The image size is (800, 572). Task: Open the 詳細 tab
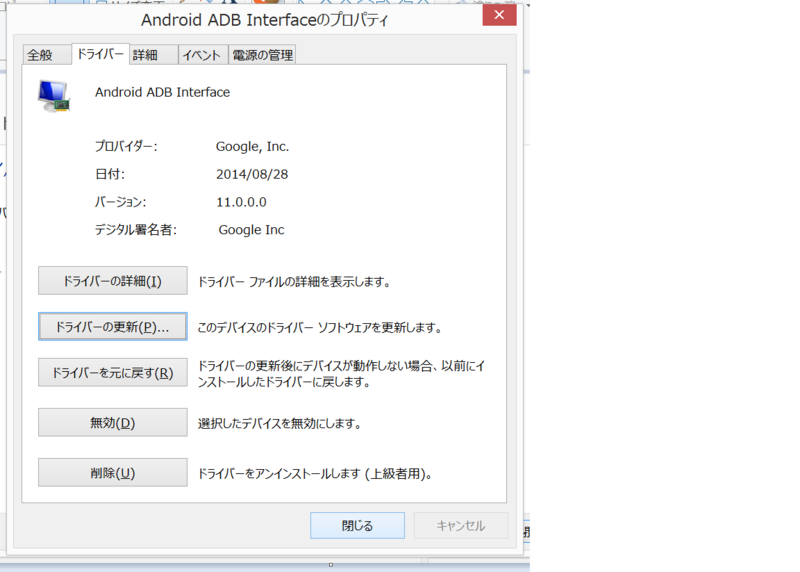(154, 55)
